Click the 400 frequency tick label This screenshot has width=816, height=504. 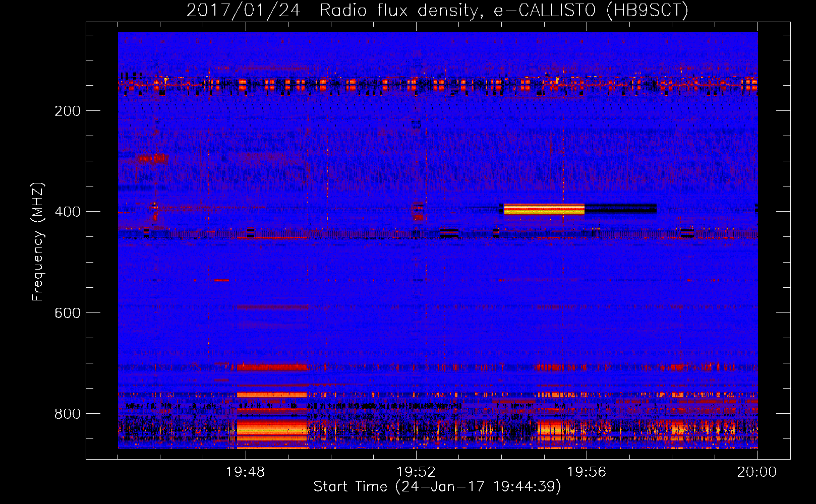point(68,212)
